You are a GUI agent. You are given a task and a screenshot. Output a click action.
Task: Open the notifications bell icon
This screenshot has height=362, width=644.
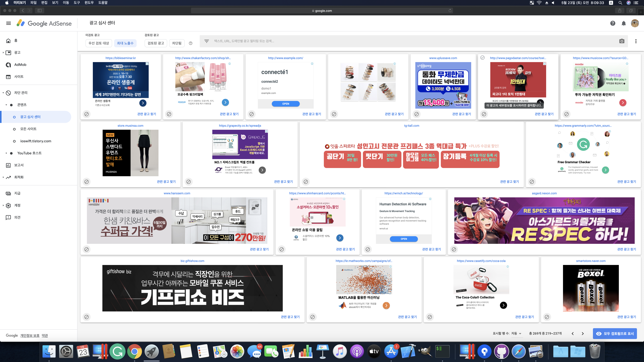[x=623, y=23]
